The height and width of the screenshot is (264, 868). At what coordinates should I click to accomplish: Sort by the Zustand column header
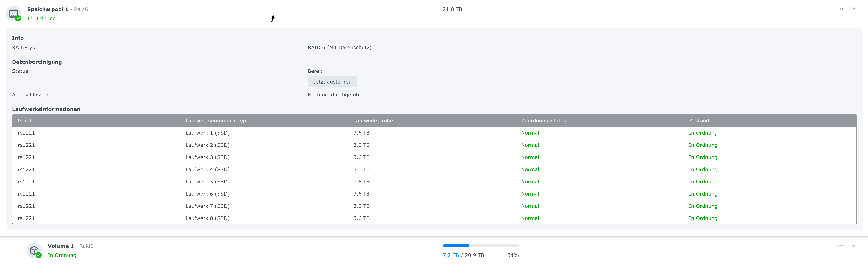pyautogui.click(x=699, y=120)
